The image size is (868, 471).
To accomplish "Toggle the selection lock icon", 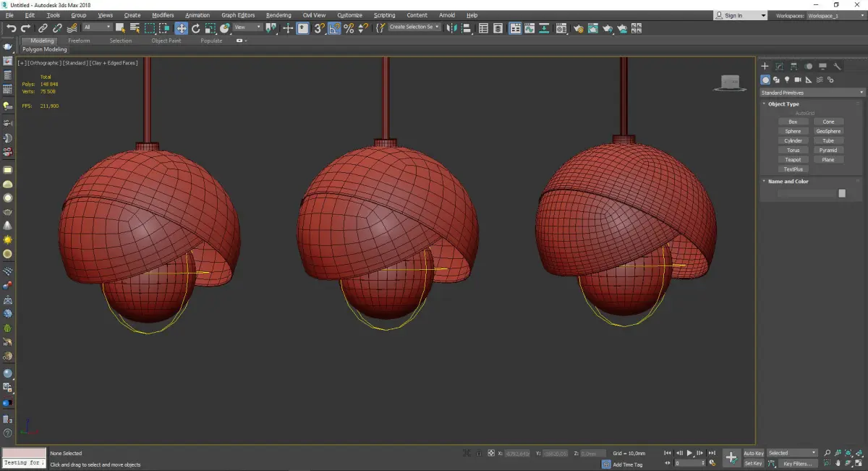I will [479, 453].
